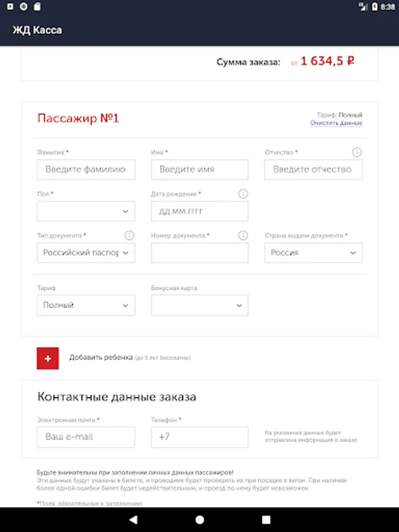Focus the Введите имя field
Screen dimensions: 399x532
[x=200, y=169]
